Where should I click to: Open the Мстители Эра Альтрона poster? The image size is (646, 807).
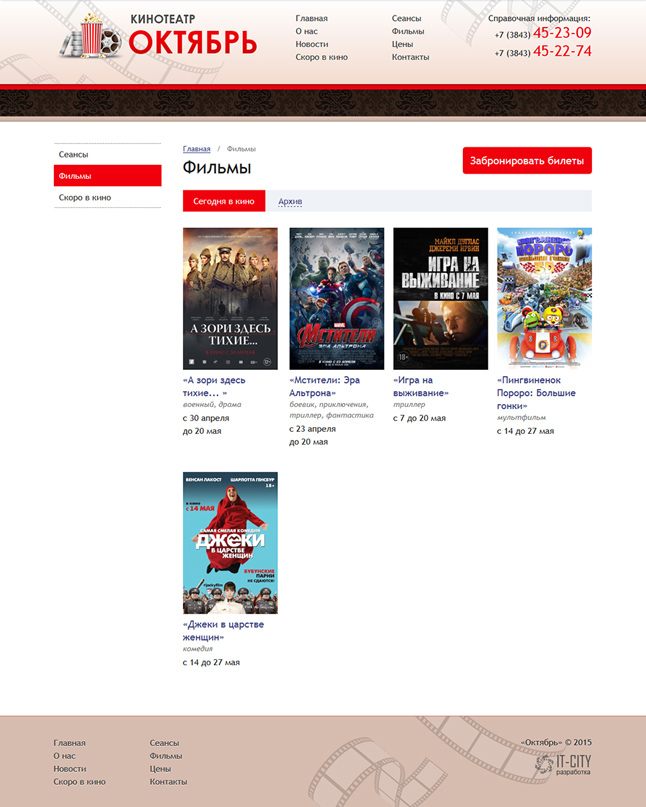click(337, 299)
